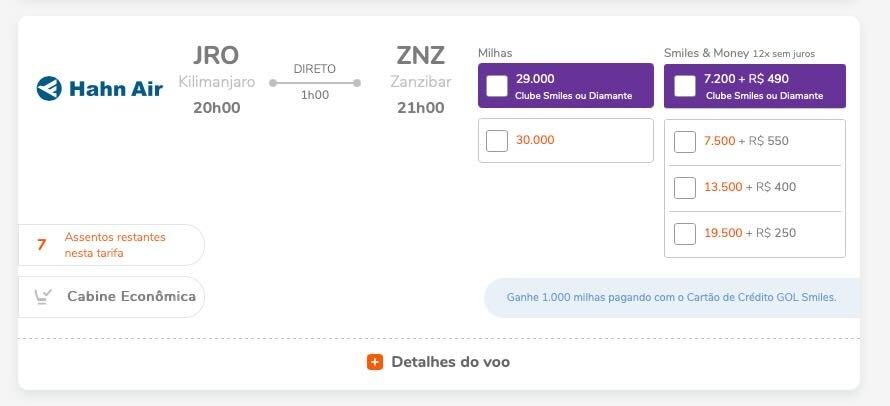Click the JRO Kilimanjaro departure airport
890x406 pixels.
coord(216,79)
